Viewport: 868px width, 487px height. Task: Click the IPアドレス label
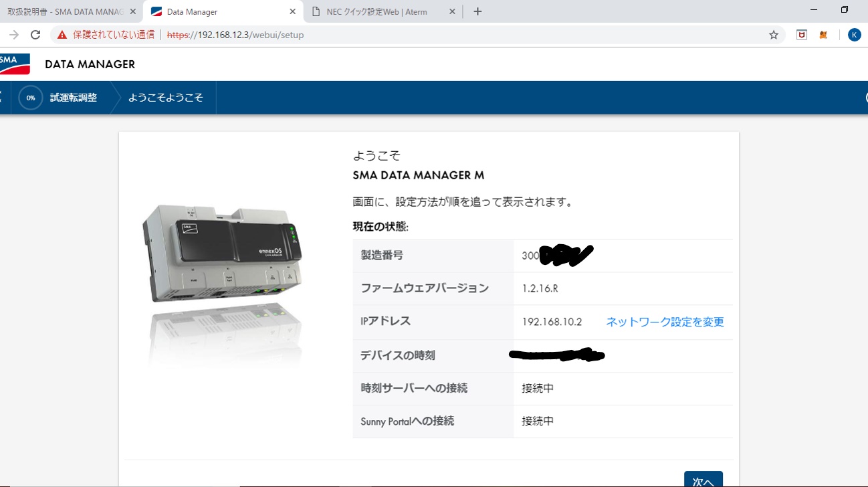pos(385,322)
